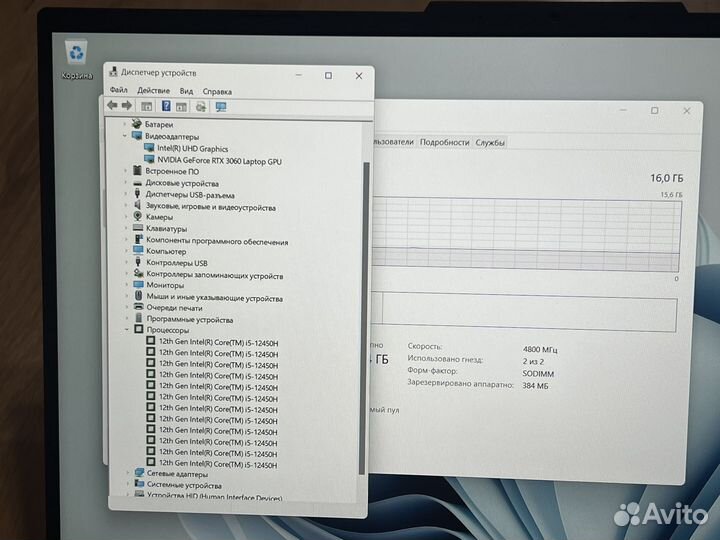Select the Очереди печати row

[x=174, y=308]
